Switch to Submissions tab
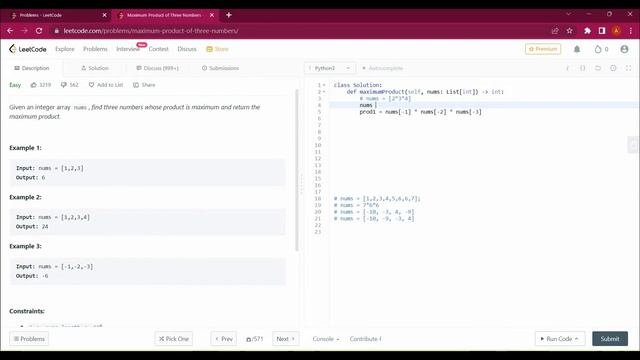This screenshot has height=360, width=640. pos(220,68)
